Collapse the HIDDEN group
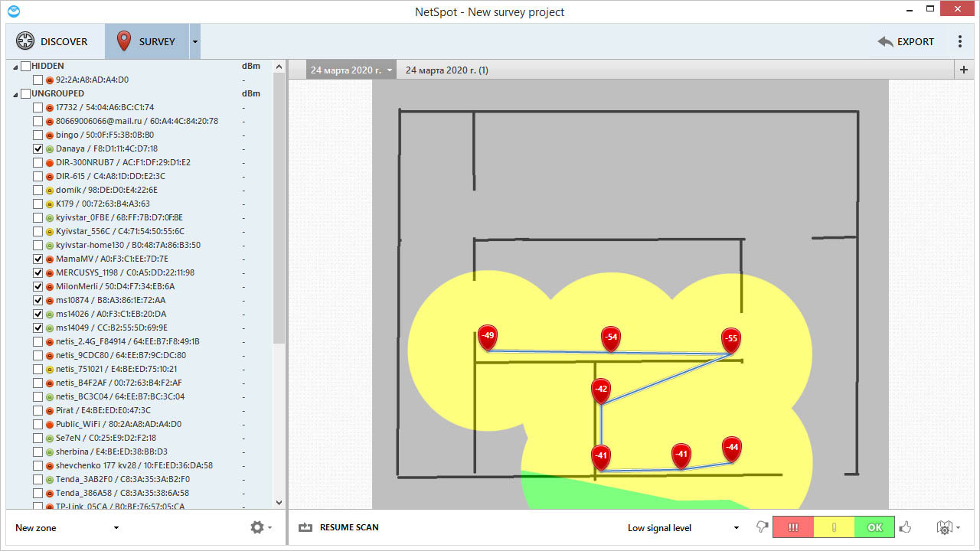This screenshot has width=980, height=551. [x=15, y=67]
